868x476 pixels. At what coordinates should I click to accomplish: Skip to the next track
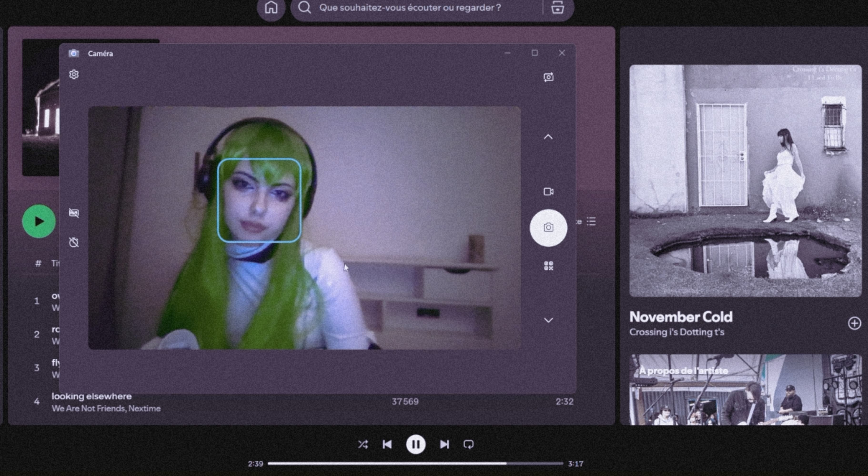click(444, 444)
